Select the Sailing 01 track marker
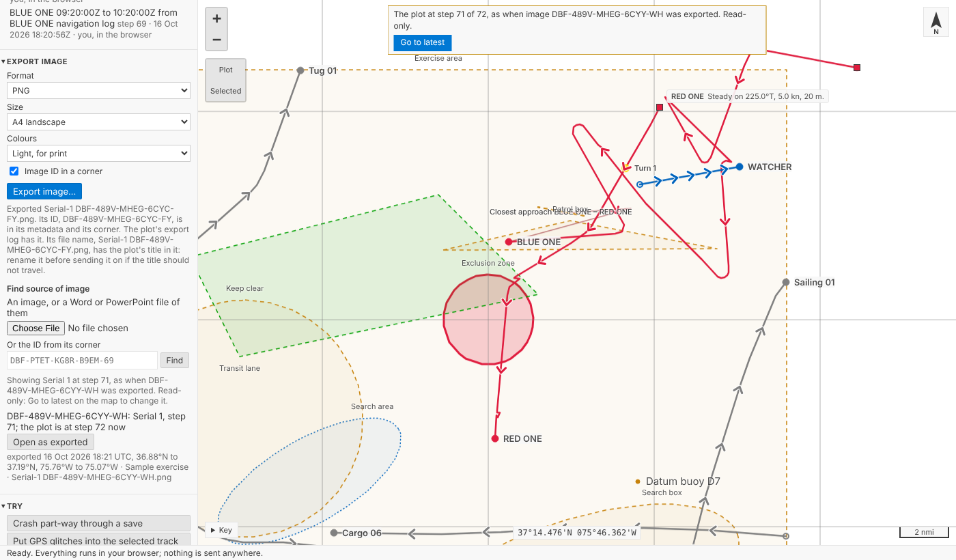Screen dimensions: 956x560 pyautogui.click(x=786, y=282)
